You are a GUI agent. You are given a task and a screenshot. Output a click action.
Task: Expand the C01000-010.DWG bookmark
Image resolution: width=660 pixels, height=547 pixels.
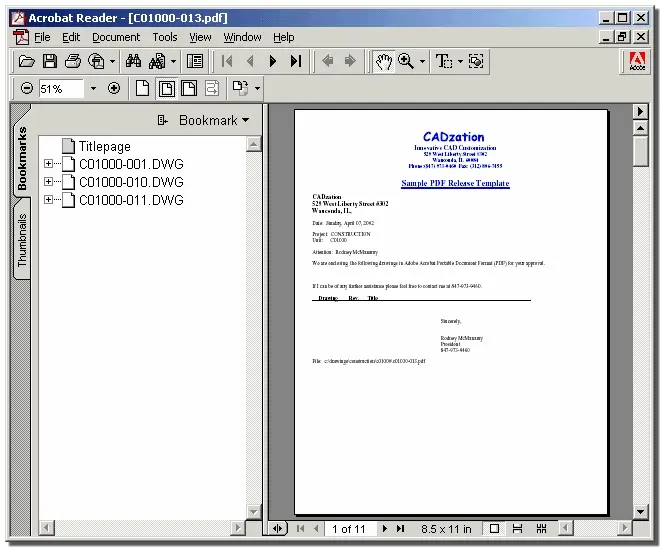point(48,182)
